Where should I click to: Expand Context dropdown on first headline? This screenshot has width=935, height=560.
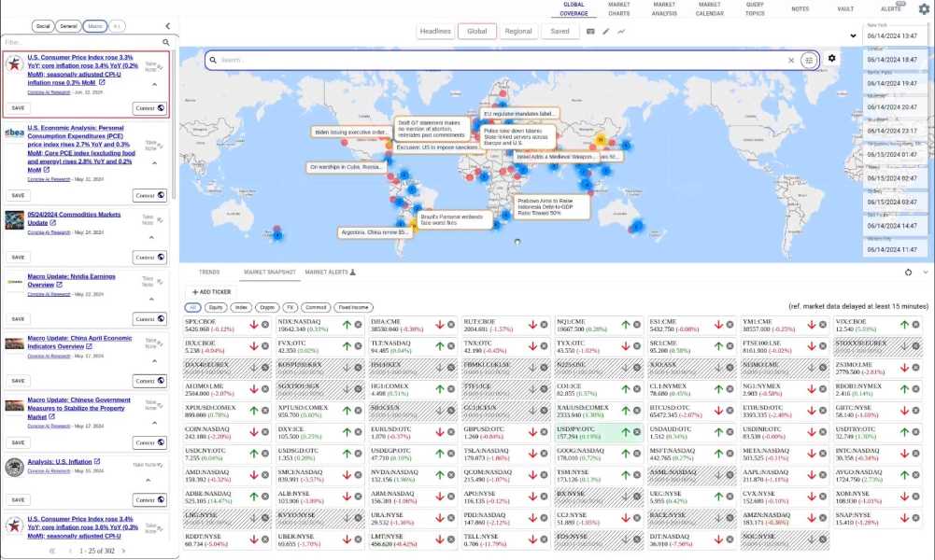coord(149,108)
